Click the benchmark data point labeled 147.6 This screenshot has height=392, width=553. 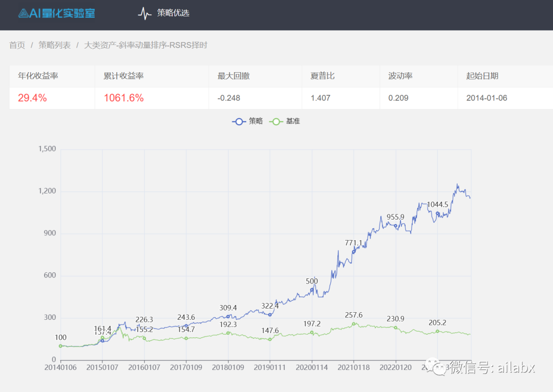pos(270,339)
